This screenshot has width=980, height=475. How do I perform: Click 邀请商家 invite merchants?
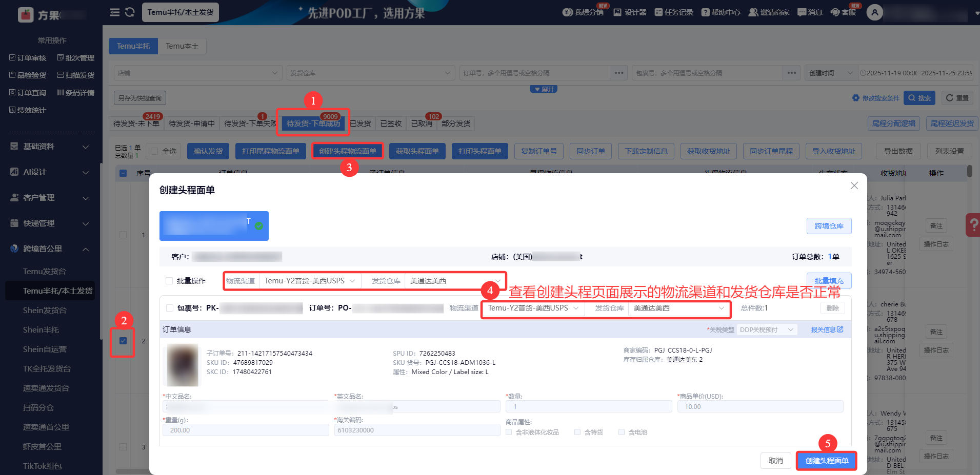pos(769,12)
